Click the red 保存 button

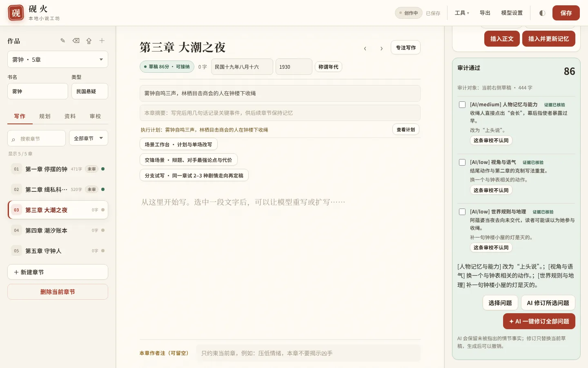[566, 13]
